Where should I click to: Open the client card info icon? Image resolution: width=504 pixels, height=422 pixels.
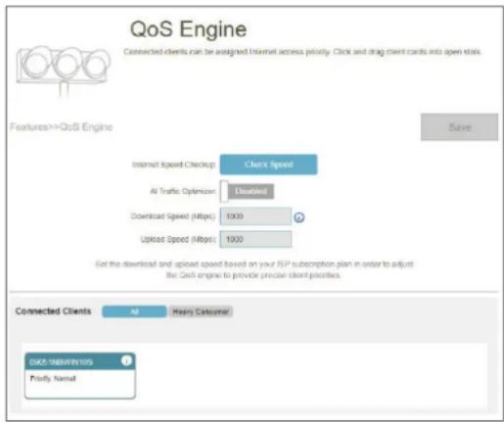point(126,360)
